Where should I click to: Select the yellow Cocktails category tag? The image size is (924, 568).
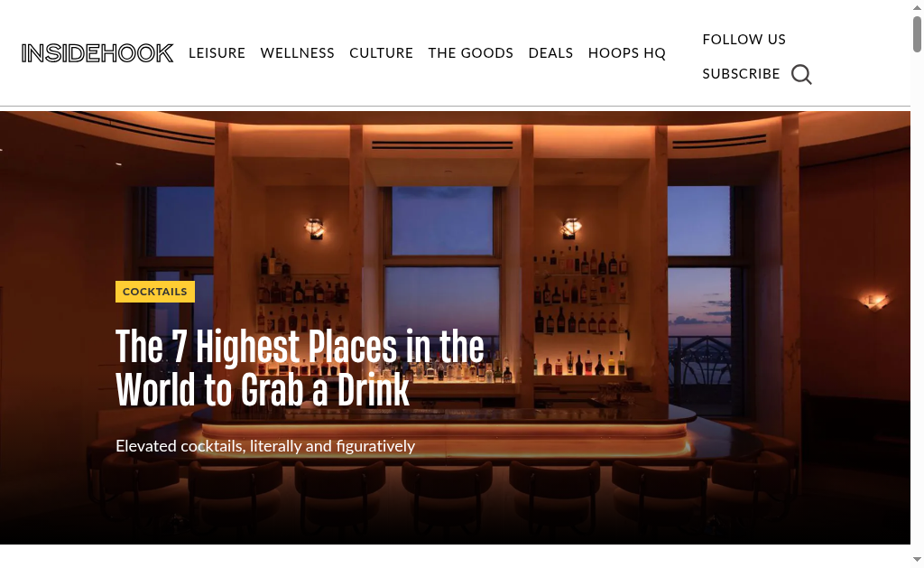pos(155,292)
